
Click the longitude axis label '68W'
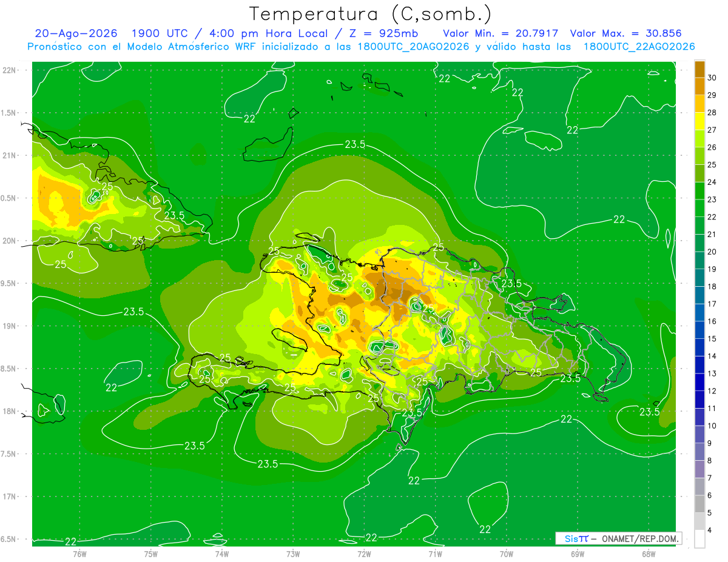649,554
